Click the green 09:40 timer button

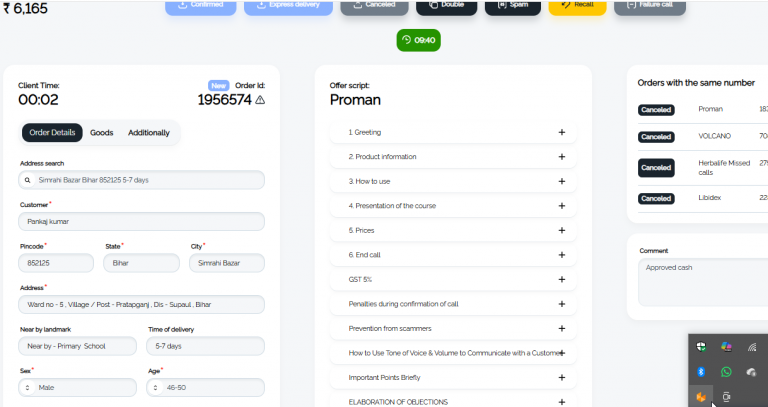pyautogui.click(x=418, y=40)
